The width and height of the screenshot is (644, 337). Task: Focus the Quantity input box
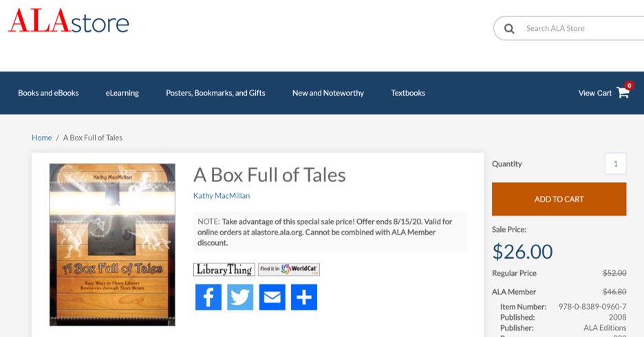(x=615, y=164)
